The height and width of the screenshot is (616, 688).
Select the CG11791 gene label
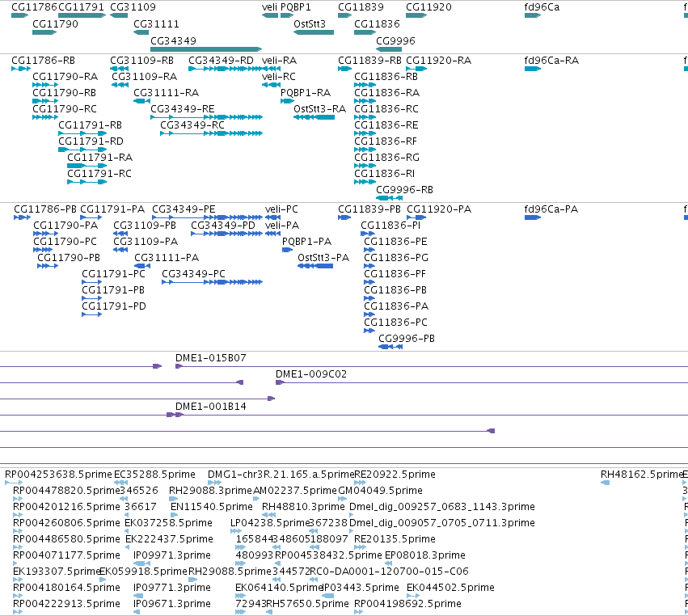(x=81, y=7)
